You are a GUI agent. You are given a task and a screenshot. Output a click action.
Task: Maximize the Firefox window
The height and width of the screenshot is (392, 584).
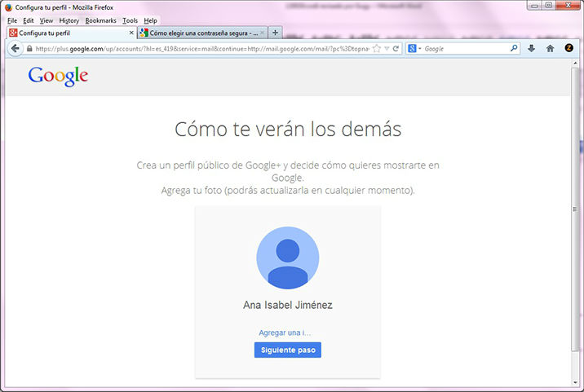click(549, 6)
